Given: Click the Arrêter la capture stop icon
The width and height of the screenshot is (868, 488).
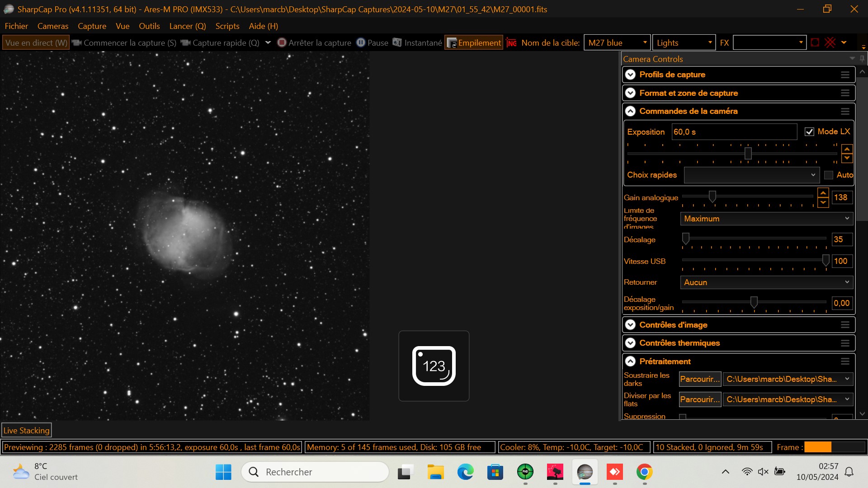Looking at the screenshot, I should tap(282, 42).
